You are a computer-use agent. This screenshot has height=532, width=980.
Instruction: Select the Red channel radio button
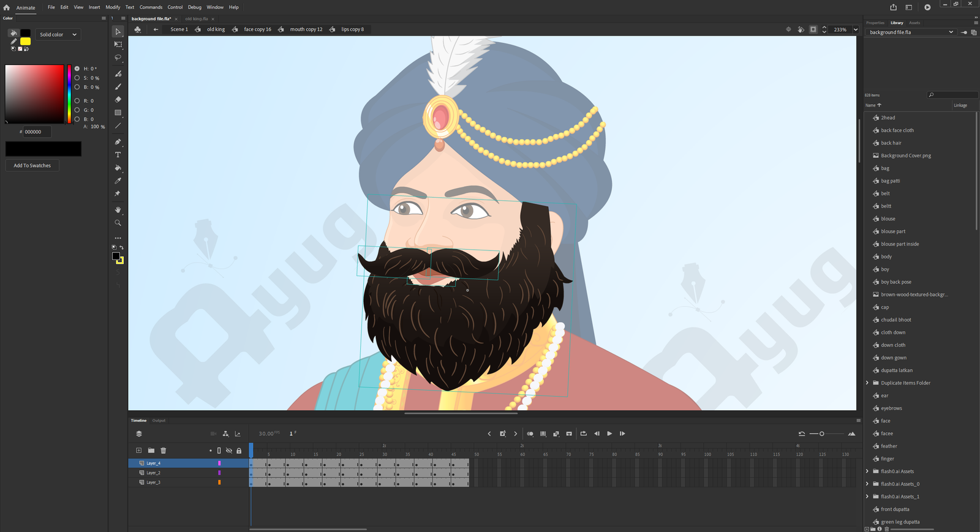[77, 100]
